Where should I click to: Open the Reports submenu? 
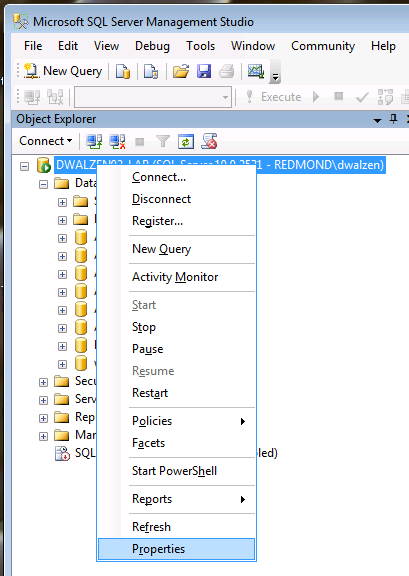(176, 499)
